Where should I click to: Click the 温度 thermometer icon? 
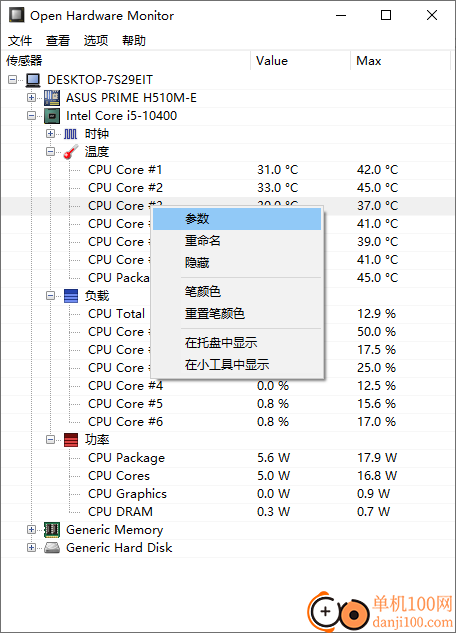[x=71, y=152]
